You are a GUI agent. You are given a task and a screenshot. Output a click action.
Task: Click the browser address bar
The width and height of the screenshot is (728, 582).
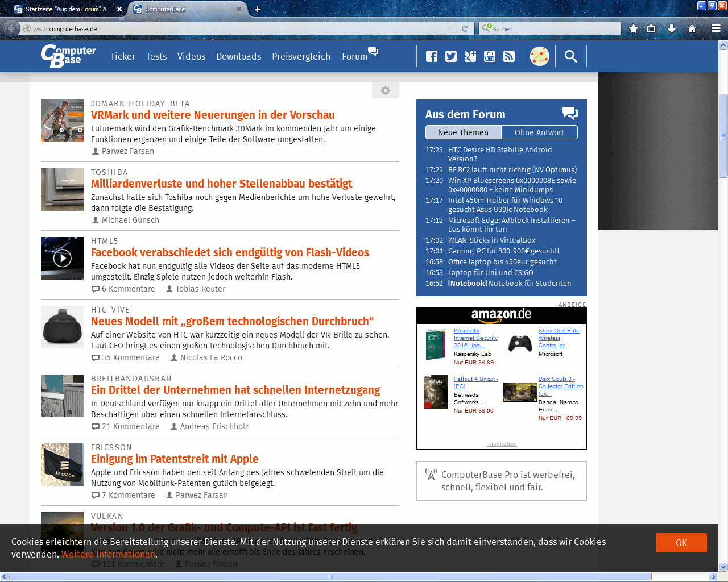(239, 28)
